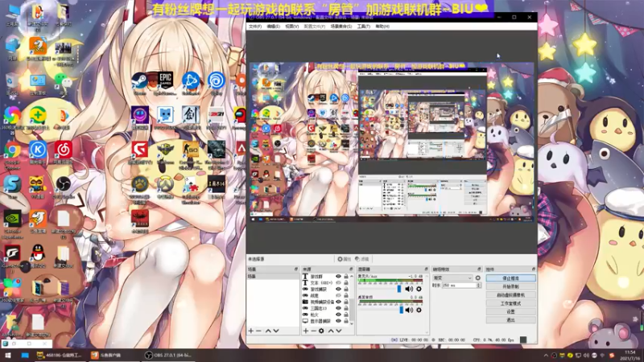Pop out the 控件 dock panel

pos(534,269)
